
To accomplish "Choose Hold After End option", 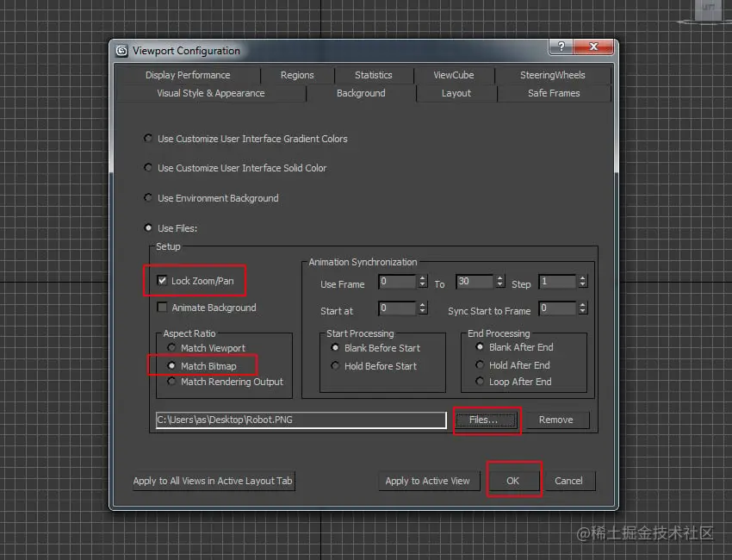I will tap(480, 364).
